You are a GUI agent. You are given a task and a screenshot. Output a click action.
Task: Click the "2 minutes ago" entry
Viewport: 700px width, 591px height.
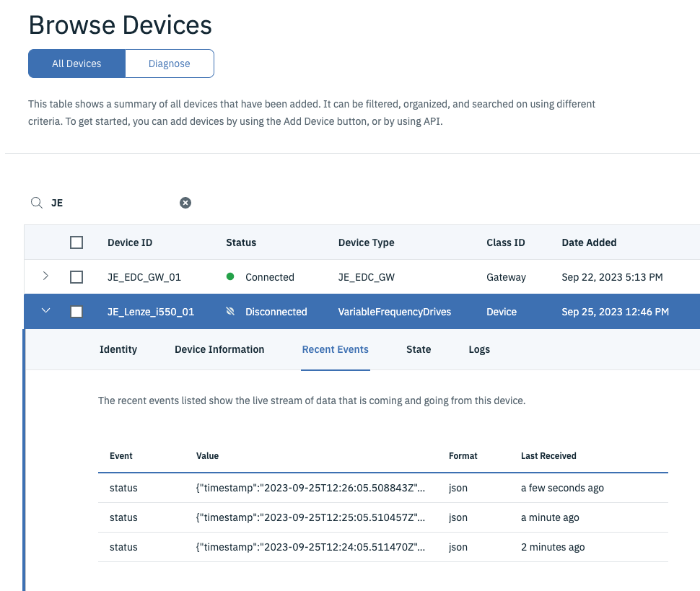click(x=553, y=547)
